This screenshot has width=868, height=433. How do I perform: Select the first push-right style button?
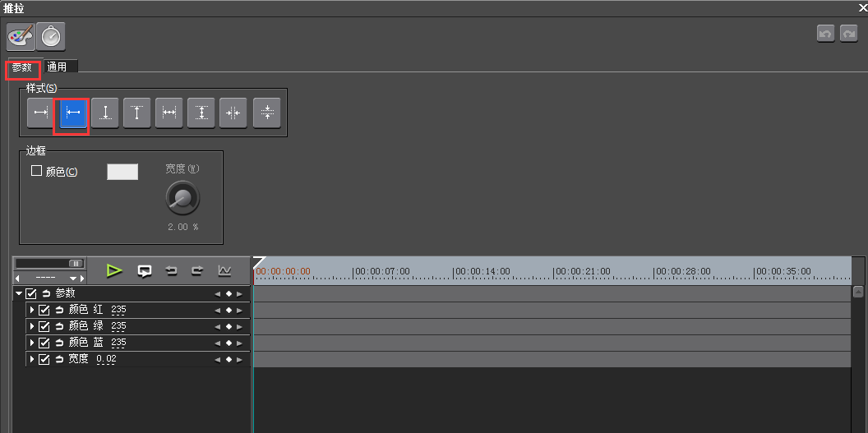(40, 113)
